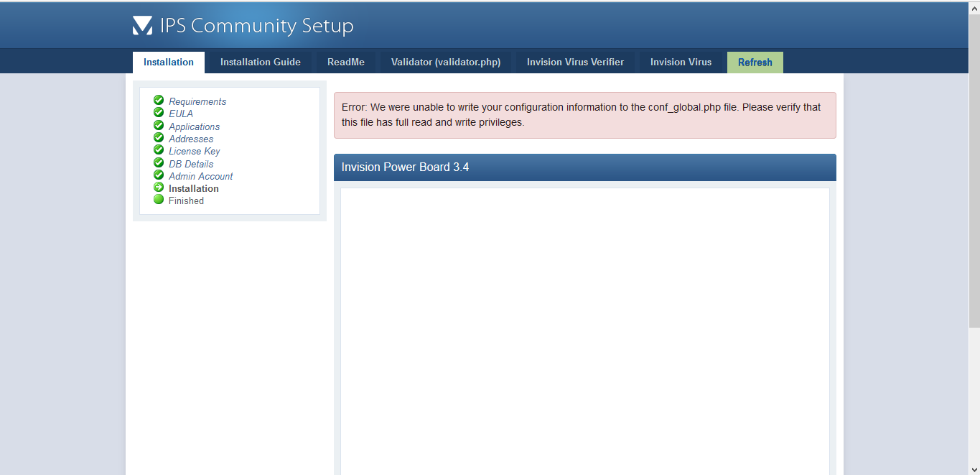Open the Installation Guide tab
Viewport: 980px width, 475px height.
[x=261, y=63]
